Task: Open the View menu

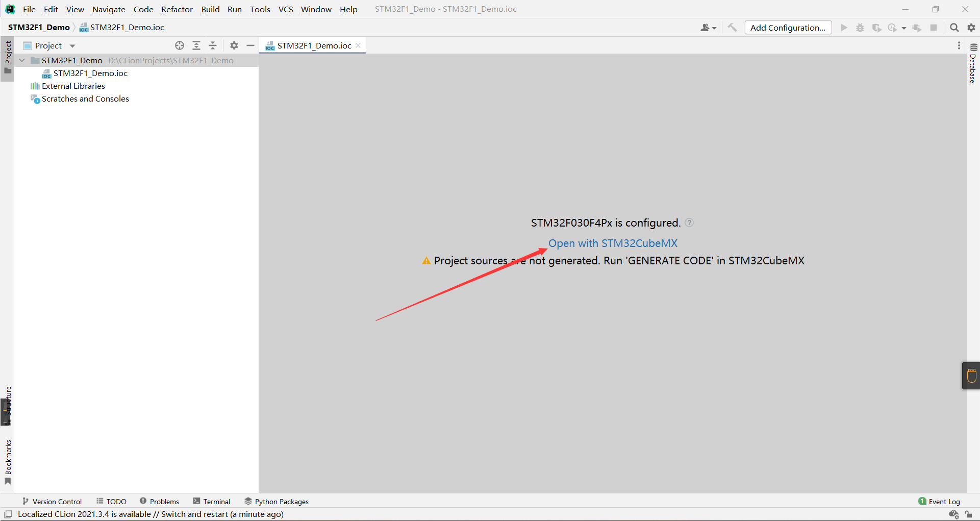Action: [x=75, y=9]
